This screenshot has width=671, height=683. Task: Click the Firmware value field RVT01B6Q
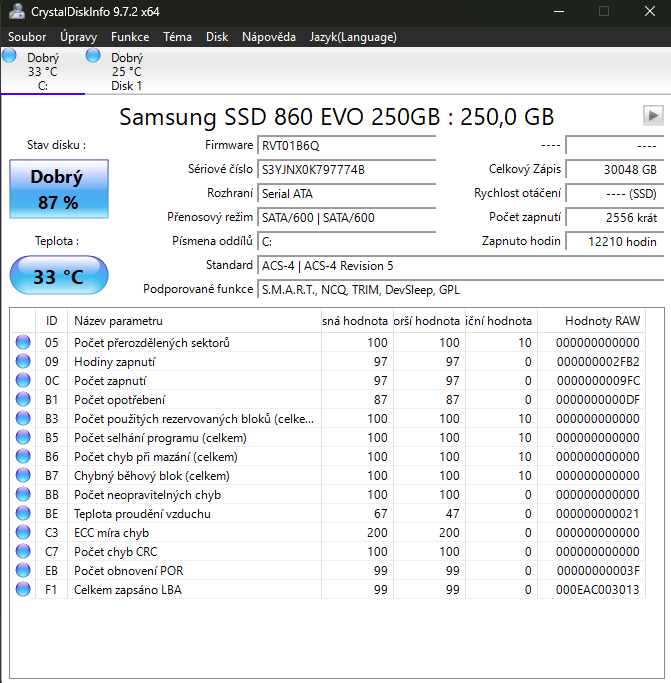point(346,146)
